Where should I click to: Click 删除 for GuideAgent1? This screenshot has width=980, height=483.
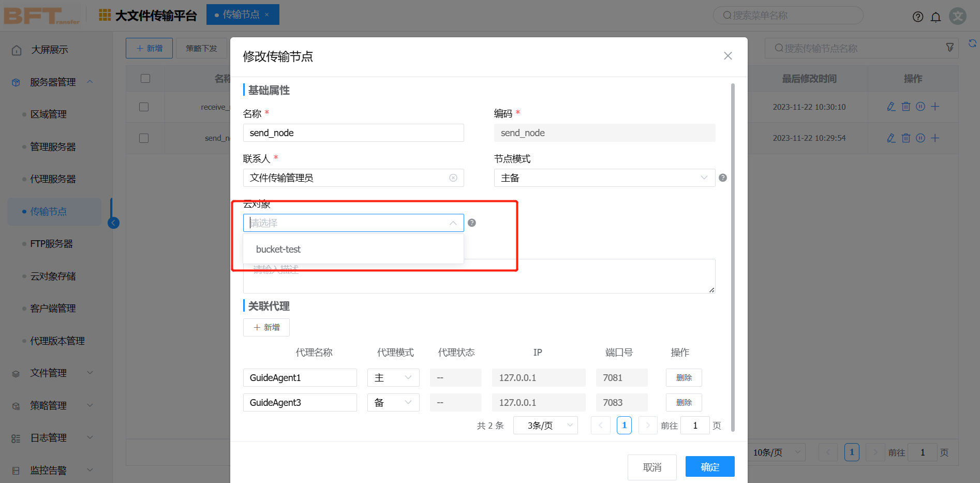(684, 377)
